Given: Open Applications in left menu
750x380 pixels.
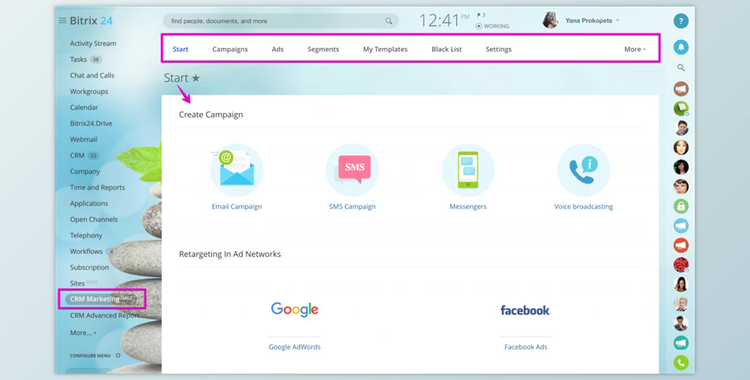Looking at the screenshot, I should [x=89, y=203].
